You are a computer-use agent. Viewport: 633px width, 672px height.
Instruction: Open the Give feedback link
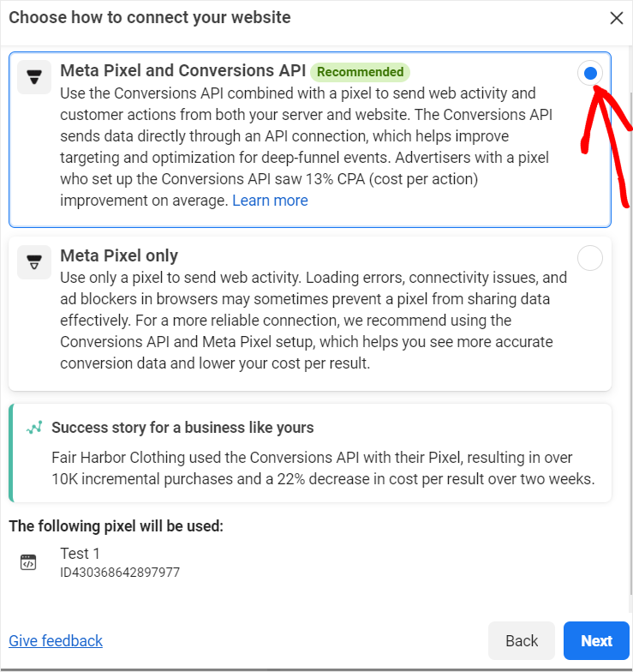tap(56, 641)
